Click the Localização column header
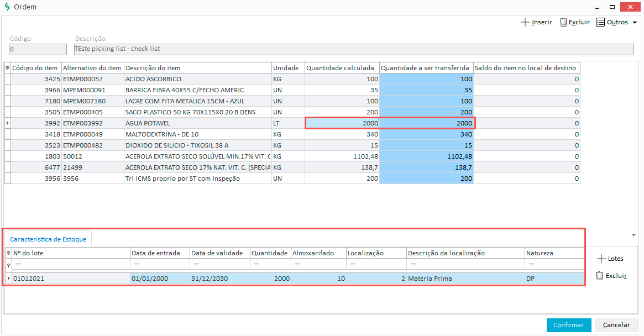This screenshot has height=336, width=644. (376, 253)
